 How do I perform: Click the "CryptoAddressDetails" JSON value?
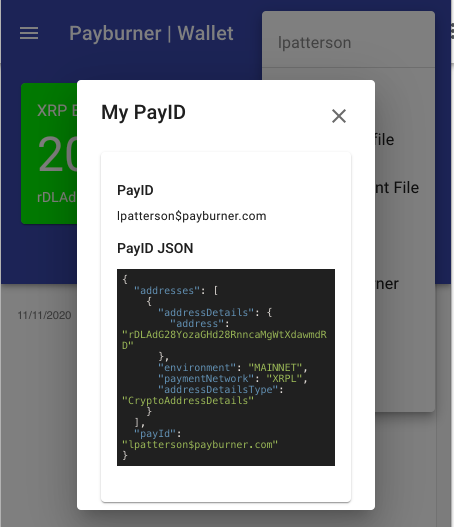(x=188, y=401)
